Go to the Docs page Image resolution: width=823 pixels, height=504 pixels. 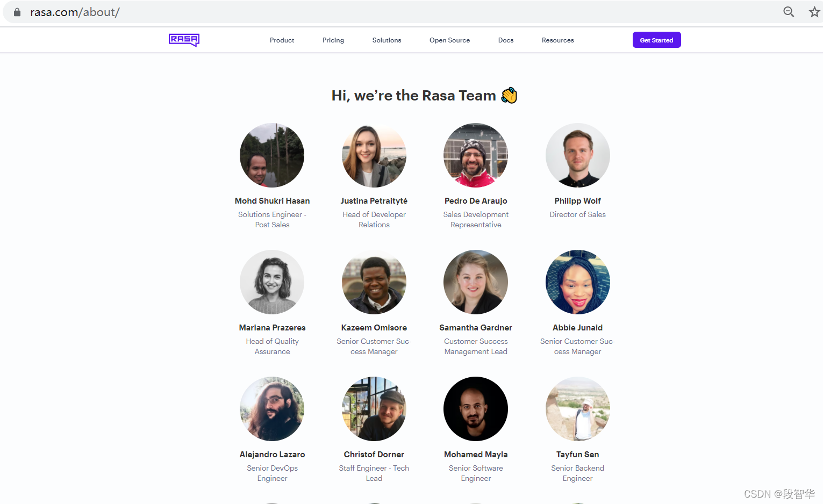coord(506,40)
